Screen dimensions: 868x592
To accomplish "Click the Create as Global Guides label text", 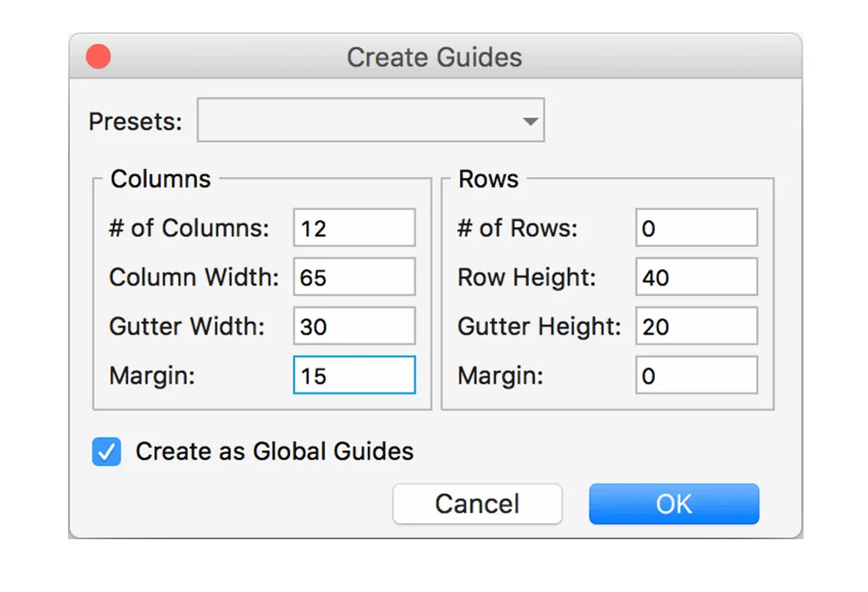I will click(274, 452).
